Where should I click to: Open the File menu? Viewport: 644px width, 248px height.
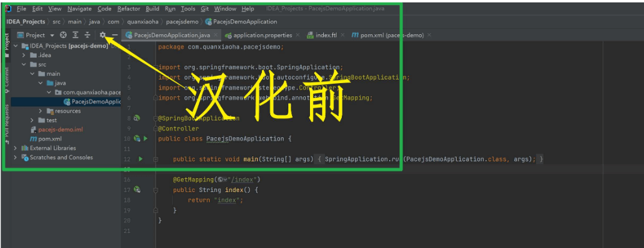click(22, 8)
